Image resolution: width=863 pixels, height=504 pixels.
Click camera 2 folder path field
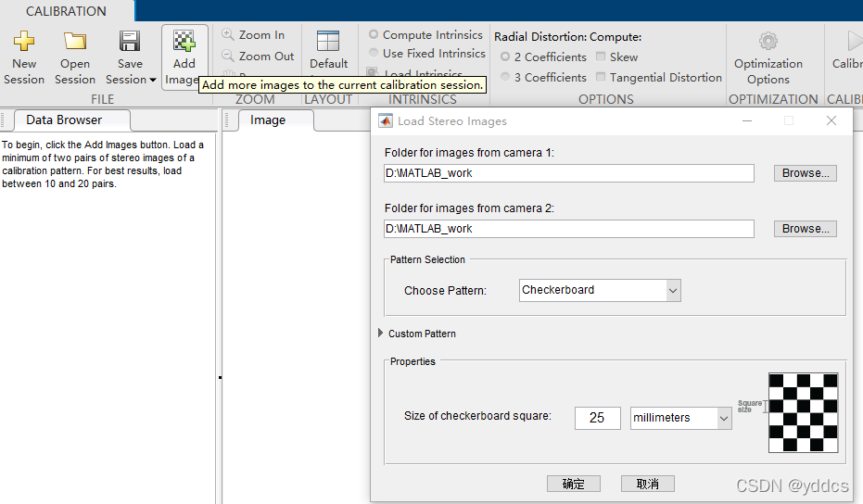[568, 228]
